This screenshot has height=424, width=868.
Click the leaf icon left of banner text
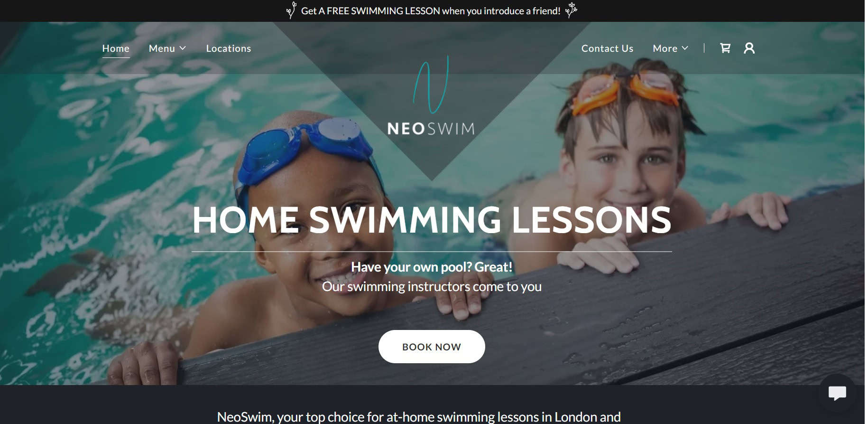tap(291, 10)
